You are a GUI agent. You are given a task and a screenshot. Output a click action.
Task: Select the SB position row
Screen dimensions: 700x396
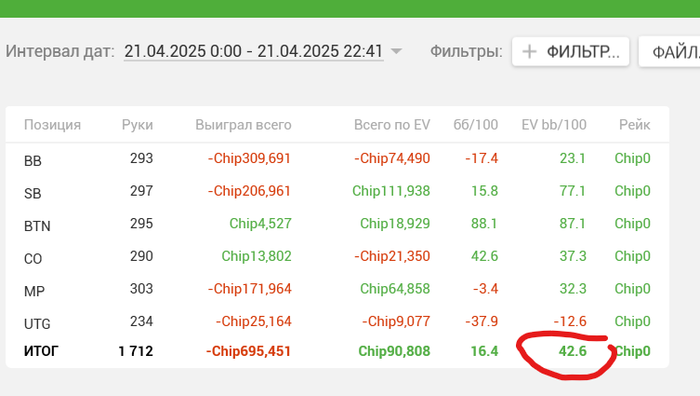(337, 192)
